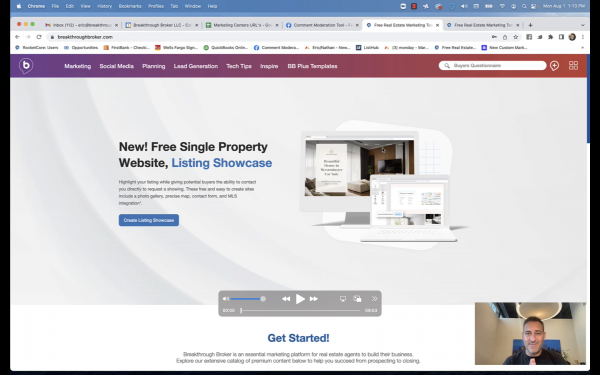The height and width of the screenshot is (375, 600).
Task: Click the Buyers Questionnaire search field
Action: click(x=492, y=65)
